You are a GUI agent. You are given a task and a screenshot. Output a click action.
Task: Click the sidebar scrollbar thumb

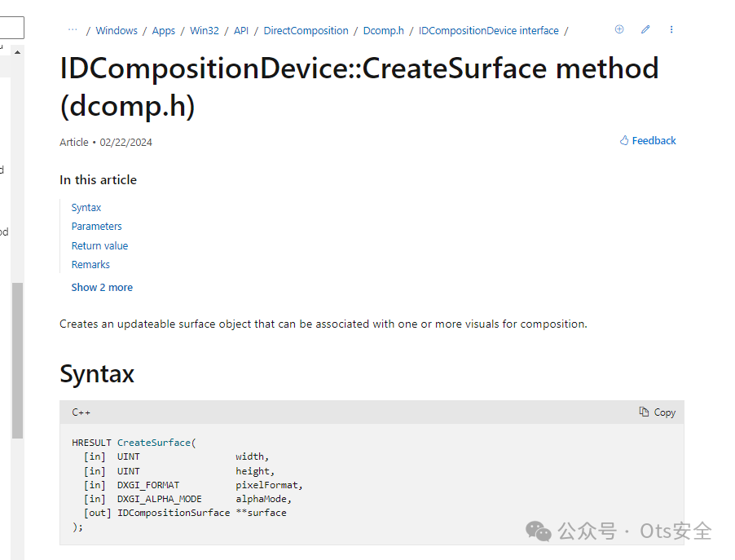(17, 359)
